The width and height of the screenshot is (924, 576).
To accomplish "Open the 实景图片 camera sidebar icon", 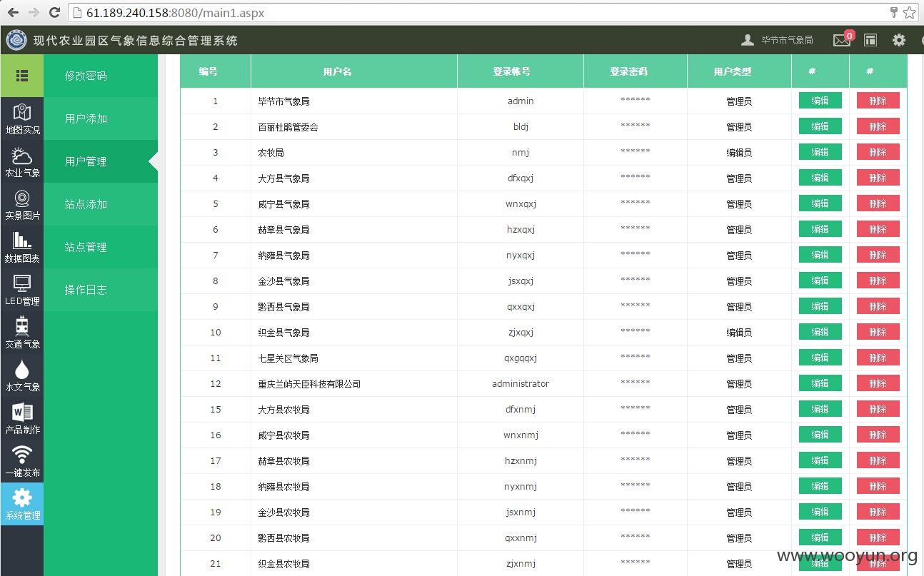I will tap(22, 204).
